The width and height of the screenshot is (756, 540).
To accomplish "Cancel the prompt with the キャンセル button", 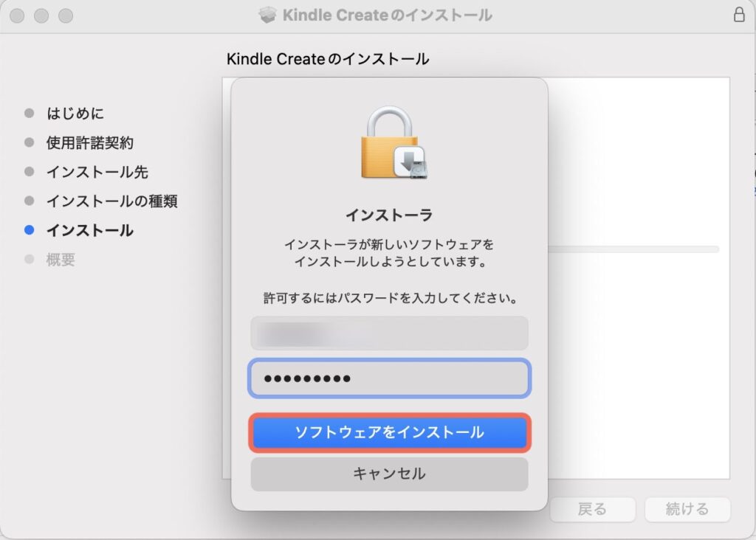I will [x=389, y=474].
